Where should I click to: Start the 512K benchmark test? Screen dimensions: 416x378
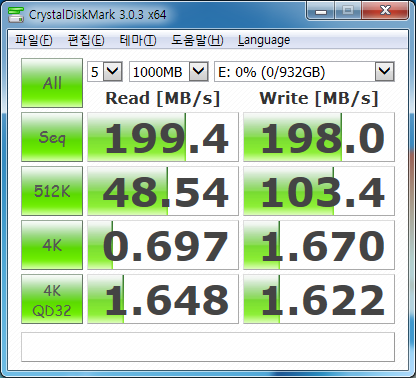[x=52, y=191]
